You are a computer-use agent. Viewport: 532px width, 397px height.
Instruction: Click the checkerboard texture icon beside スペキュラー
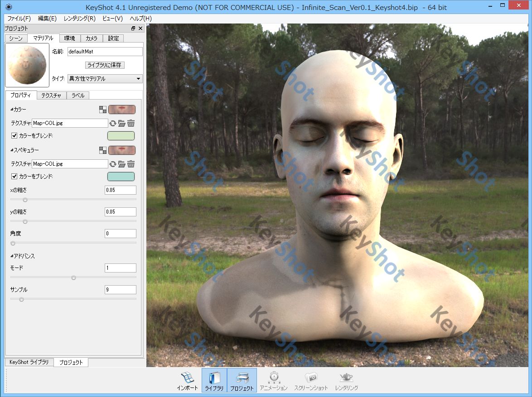103,150
